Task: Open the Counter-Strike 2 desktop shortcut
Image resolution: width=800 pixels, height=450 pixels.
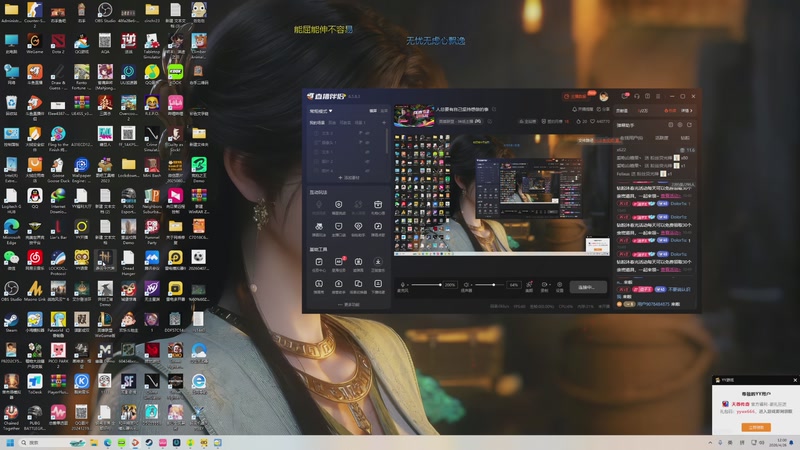Action: [x=34, y=13]
